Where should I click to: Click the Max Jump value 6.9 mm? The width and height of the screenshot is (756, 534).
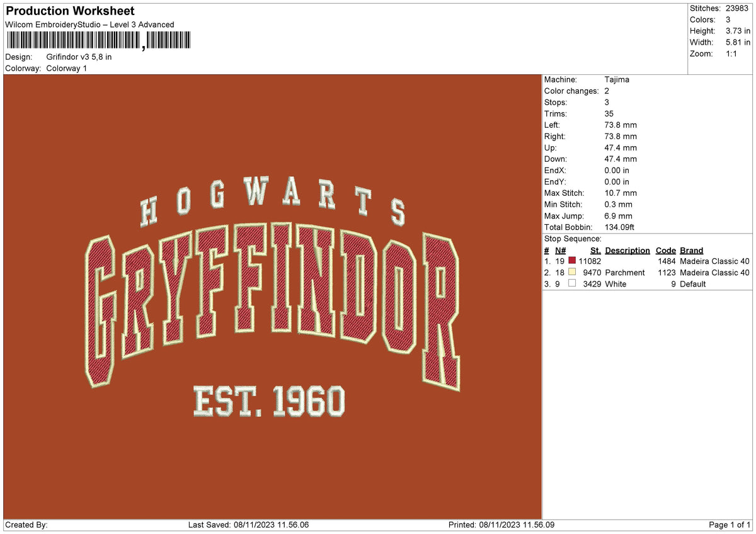click(618, 215)
